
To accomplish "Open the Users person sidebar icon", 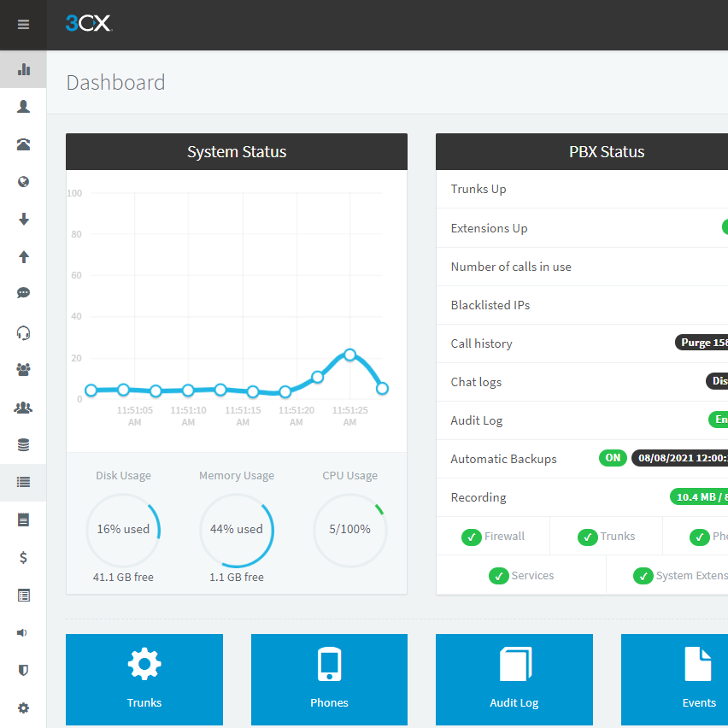I will [x=23, y=107].
